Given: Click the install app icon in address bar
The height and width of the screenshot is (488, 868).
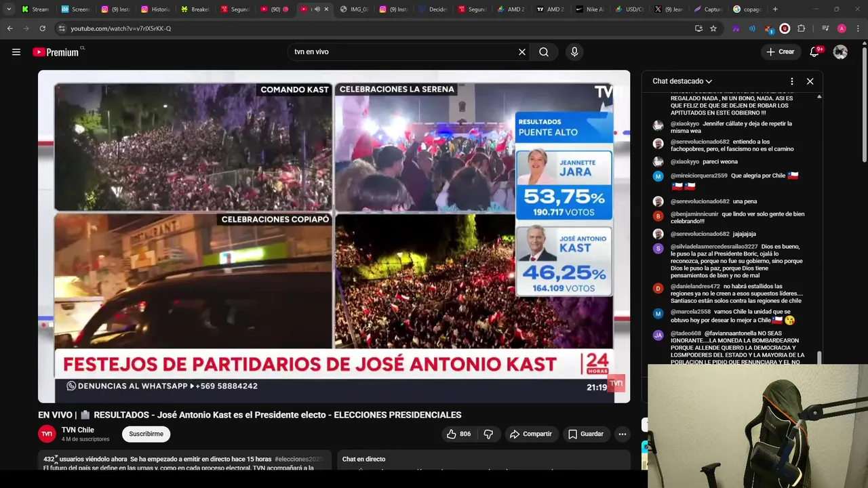Looking at the screenshot, I should [698, 28].
